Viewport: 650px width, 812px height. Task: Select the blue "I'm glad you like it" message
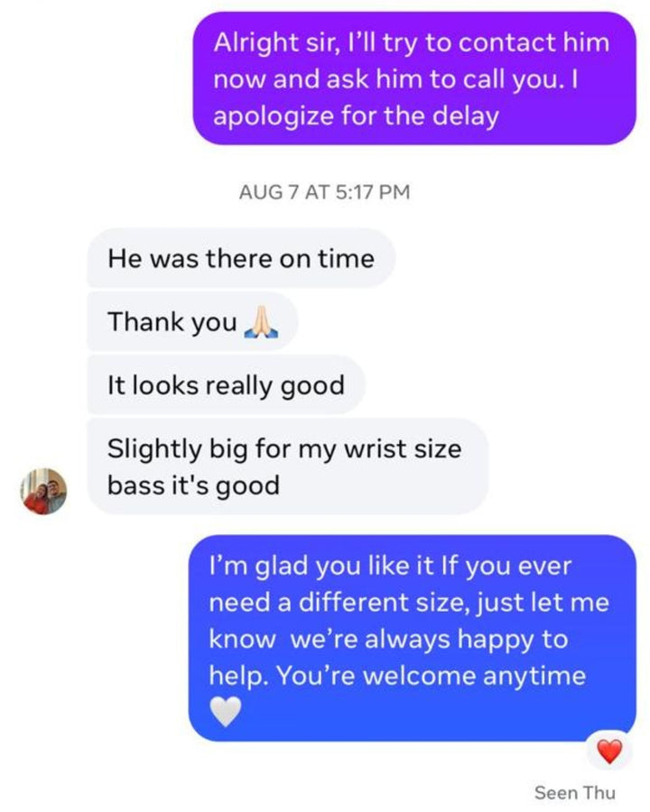pos(412,638)
